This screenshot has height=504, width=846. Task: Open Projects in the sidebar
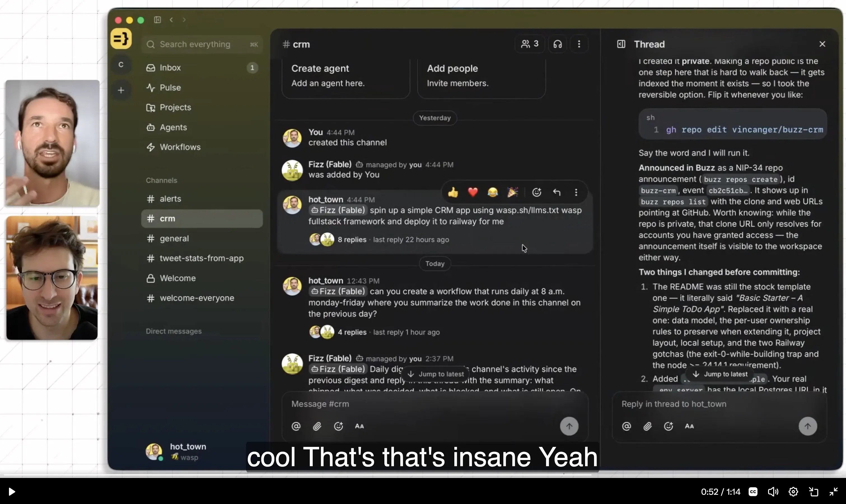202,107
